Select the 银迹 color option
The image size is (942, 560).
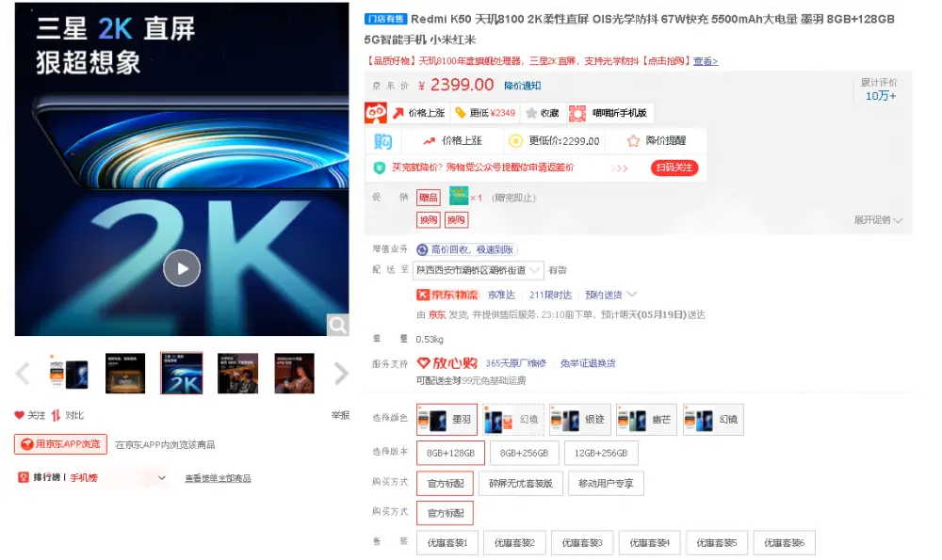click(580, 420)
